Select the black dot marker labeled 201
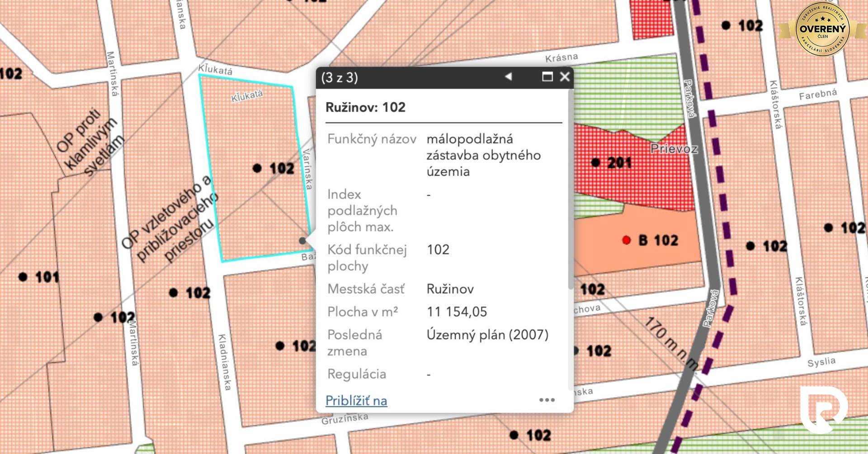Image resolution: width=868 pixels, height=454 pixels. [x=596, y=162]
